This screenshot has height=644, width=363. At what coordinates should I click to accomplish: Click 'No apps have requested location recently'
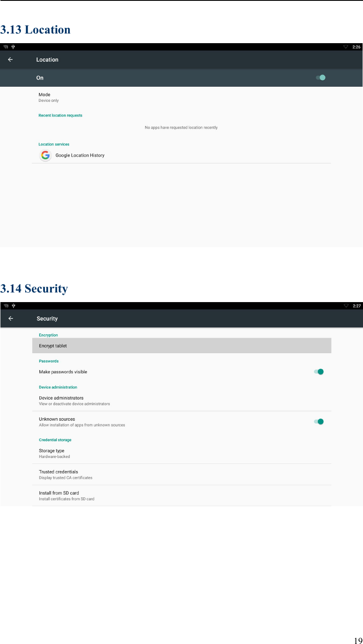click(181, 127)
